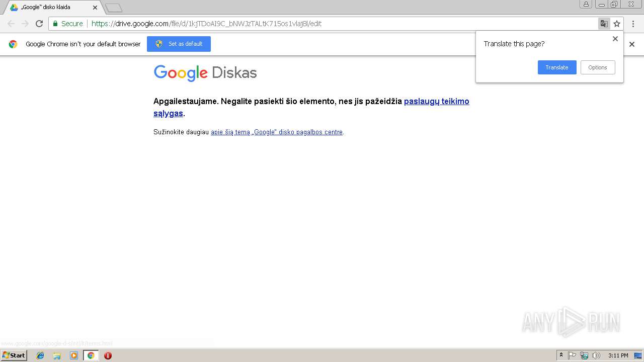Open a new tab
Screen dimensions: 644x362
tap(114, 8)
